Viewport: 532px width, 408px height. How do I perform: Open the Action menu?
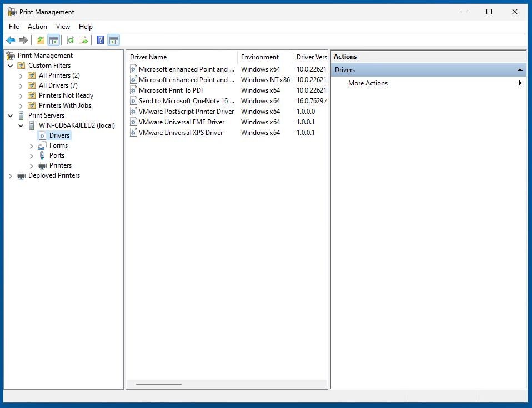pos(37,27)
